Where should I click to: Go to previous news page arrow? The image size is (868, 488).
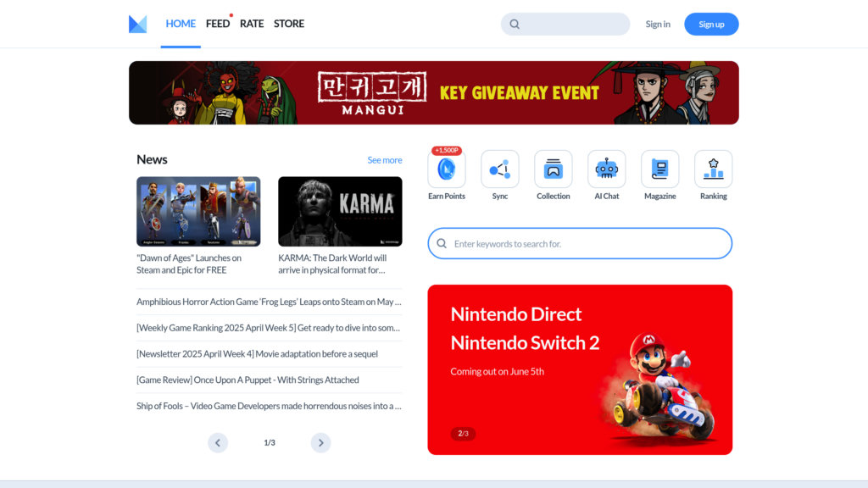click(218, 442)
